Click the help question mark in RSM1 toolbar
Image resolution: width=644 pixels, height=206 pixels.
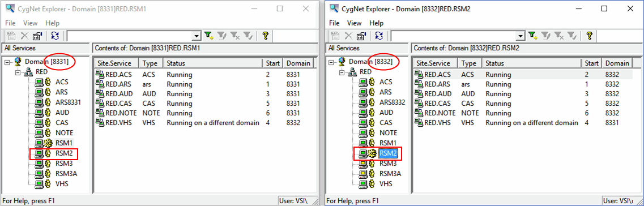tap(265, 36)
